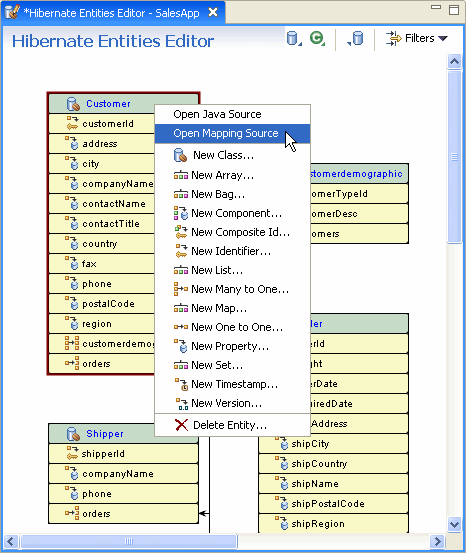Select the contactName property in Customer
Image resolution: width=466 pixels, height=553 pixels.
click(x=102, y=204)
